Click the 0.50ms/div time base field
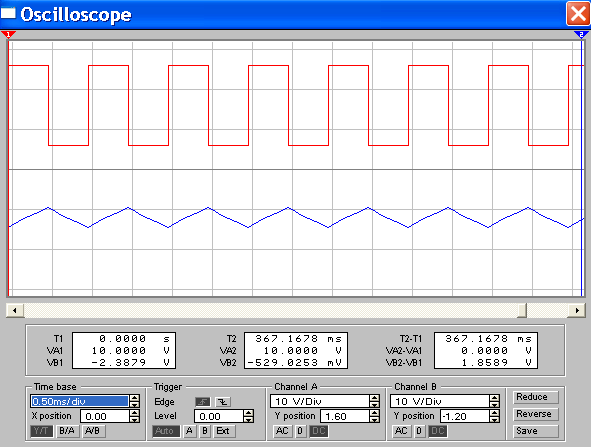This screenshot has height=447, width=591. (x=80, y=401)
